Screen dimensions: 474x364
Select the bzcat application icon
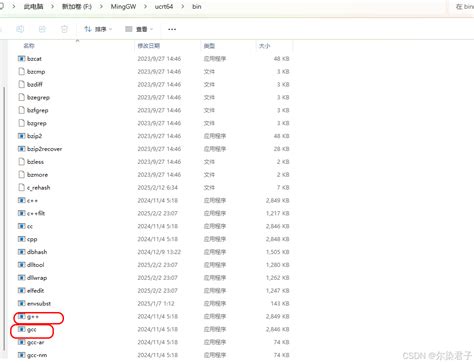[21, 59]
